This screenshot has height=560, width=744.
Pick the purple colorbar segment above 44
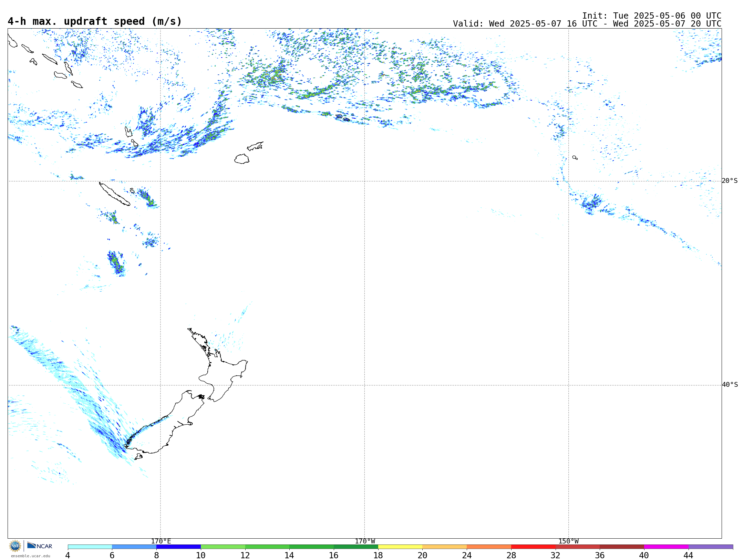(x=711, y=547)
